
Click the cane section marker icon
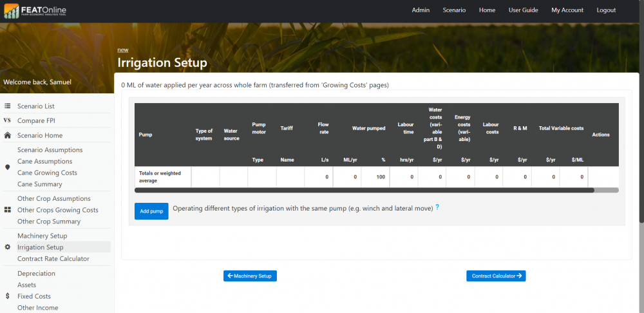click(x=8, y=167)
